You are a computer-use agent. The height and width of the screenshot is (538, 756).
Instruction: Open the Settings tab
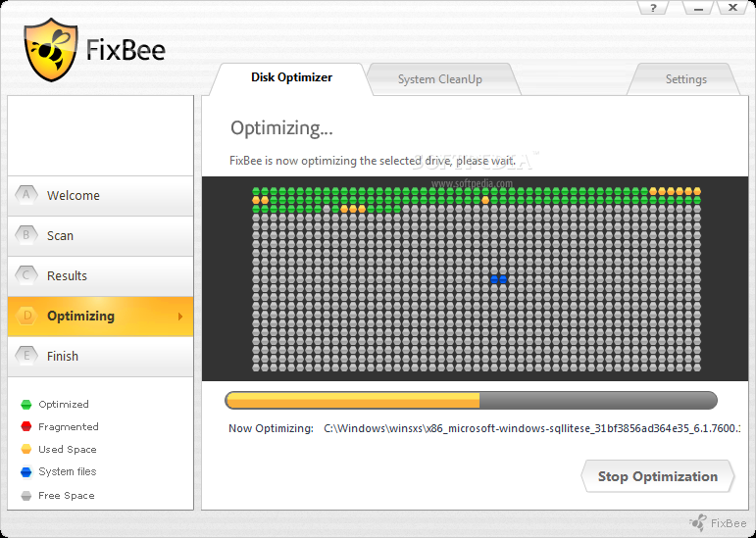click(685, 79)
